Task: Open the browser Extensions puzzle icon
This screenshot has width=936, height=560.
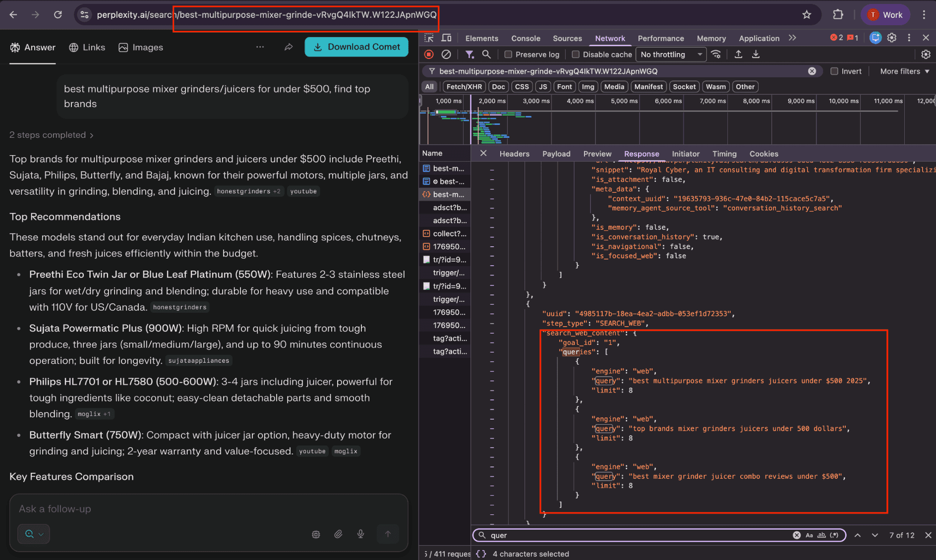Action: (x=838, y=15)
